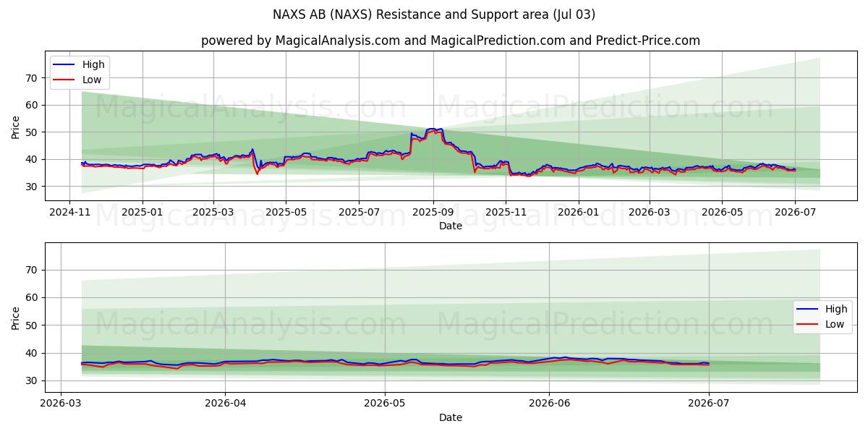868x434 pixels.
Task: Click the '2026-01' x-axis label
Action: tap(579, 213)
